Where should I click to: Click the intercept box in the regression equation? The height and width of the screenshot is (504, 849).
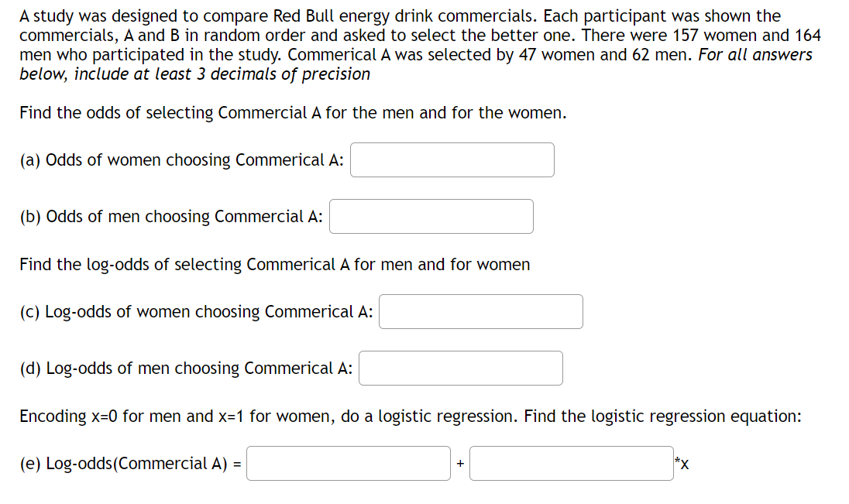(x=348, y=463)
